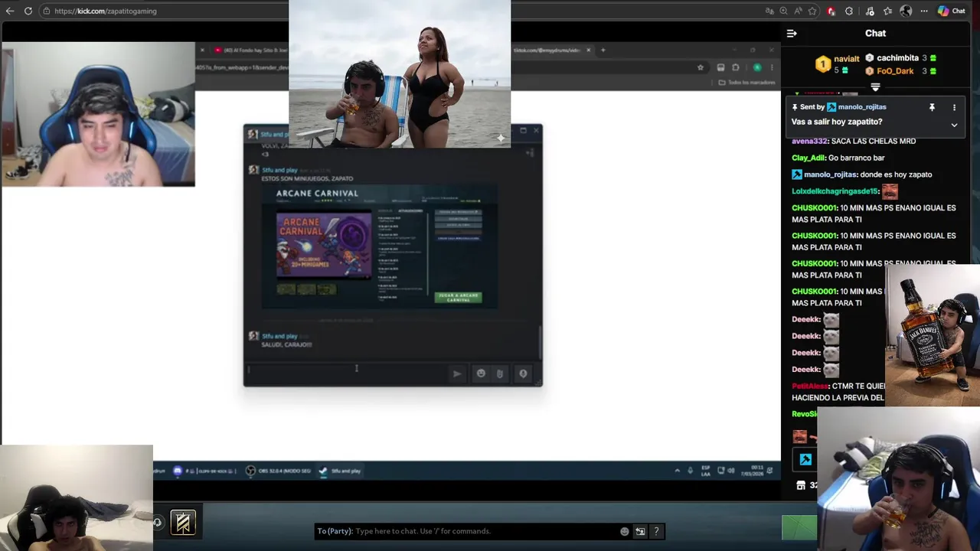Toggle voice microphone in Steam chat

tap(523, 373)
